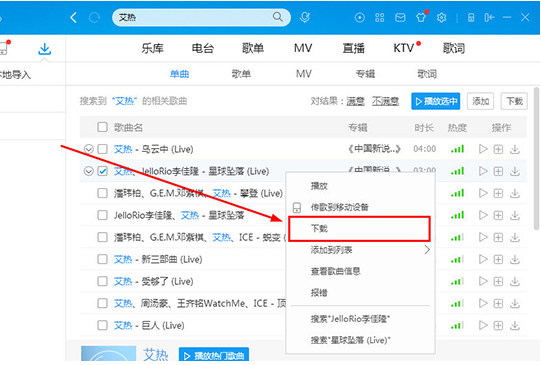Image resolution: width=541 pixels, height=365 pixels.
Task: Check the box for 攀登 (Live)
Action: coord(102,193)
